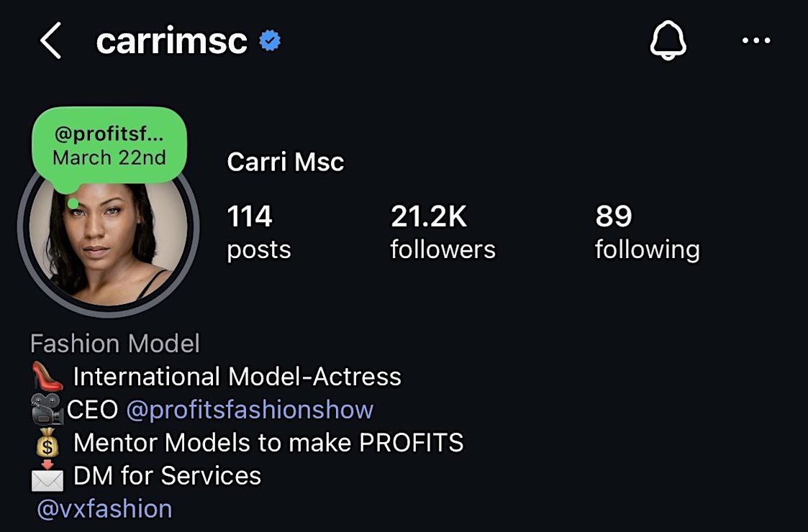The height and width of the screenshot is (532, 808).
Task: Click the Mentor Models to make PROFITS text
Action: [x=268, y=443]
